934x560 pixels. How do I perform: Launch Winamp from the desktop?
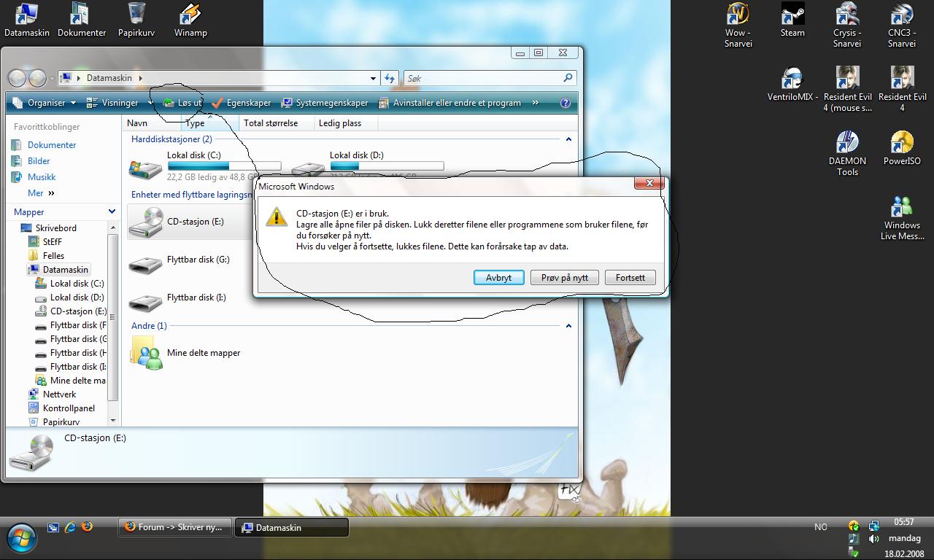tap(190, 20)
